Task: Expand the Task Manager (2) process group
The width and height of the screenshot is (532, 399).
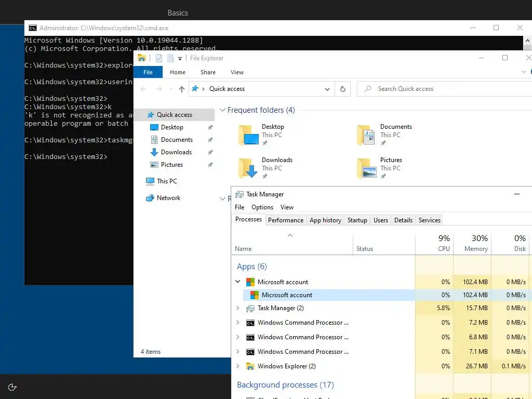Action: 238,308
